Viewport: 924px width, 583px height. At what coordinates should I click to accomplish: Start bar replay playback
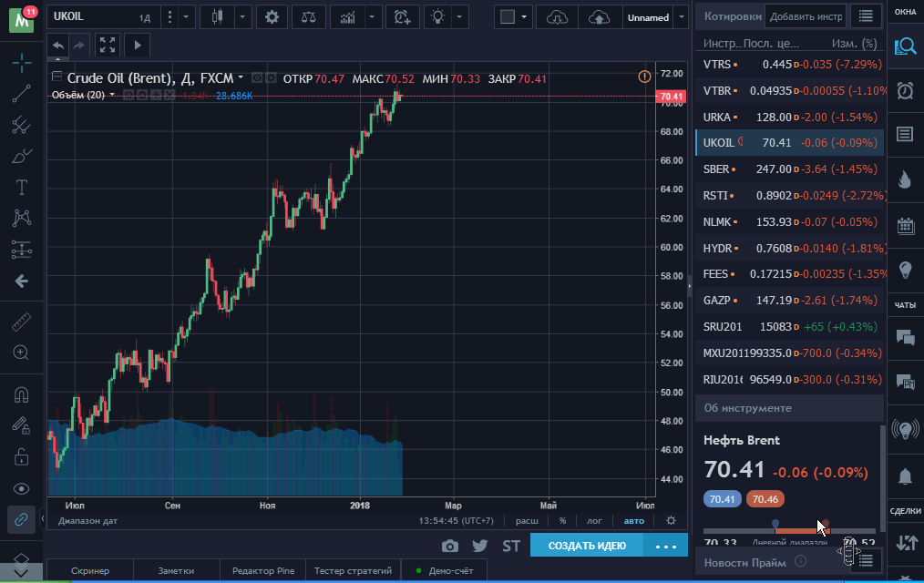(x=138, y=46)
